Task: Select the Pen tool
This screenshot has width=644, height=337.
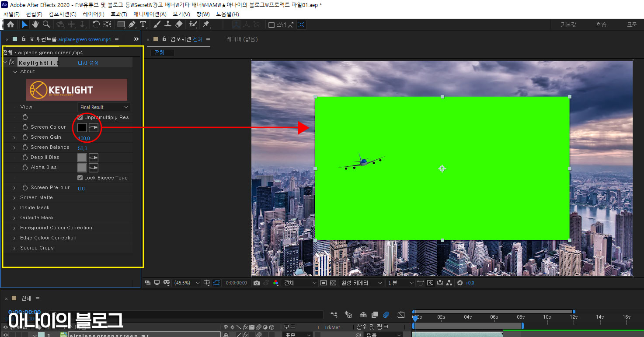Action: click(132, 25)
